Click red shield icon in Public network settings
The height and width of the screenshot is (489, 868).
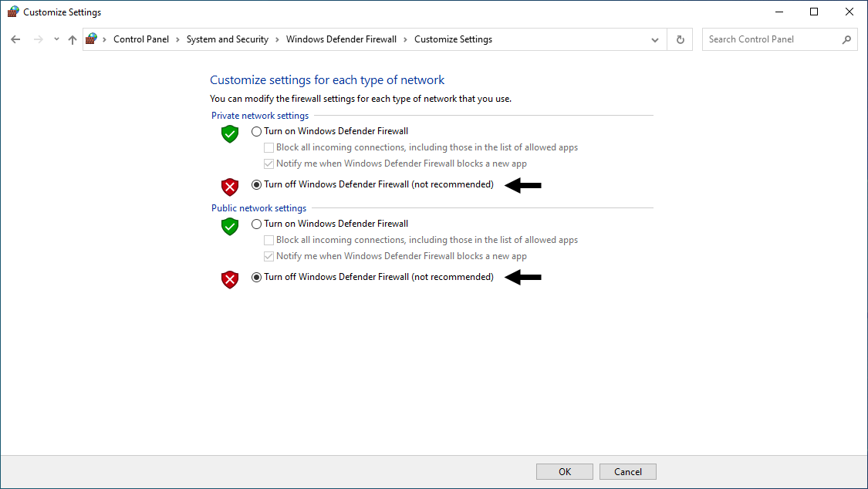[230, 279]
